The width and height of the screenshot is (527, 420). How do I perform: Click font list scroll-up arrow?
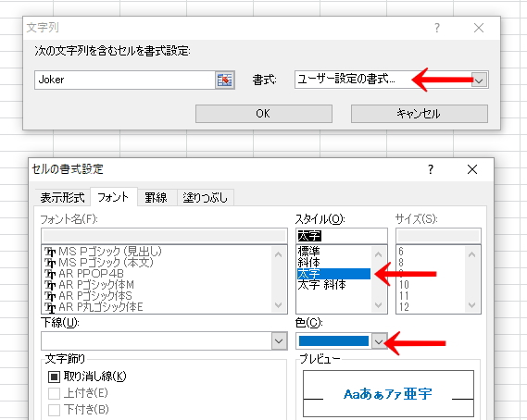[x=278, y=254]
